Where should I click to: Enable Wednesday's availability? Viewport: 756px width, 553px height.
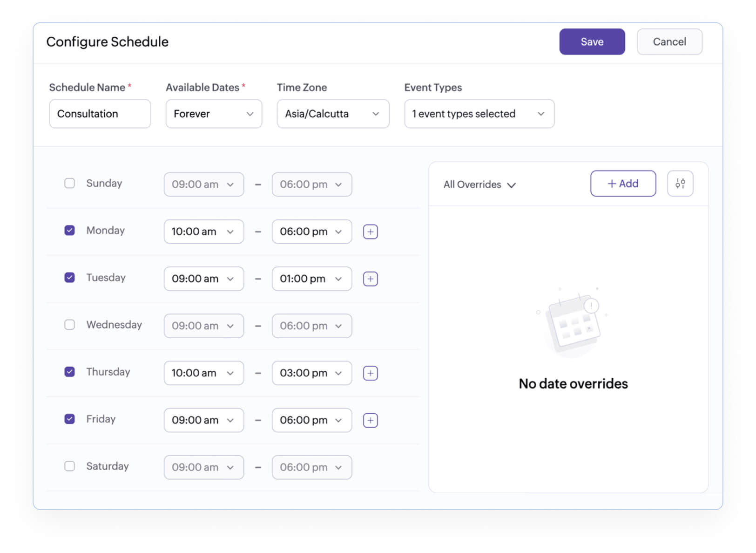[69, 325]
